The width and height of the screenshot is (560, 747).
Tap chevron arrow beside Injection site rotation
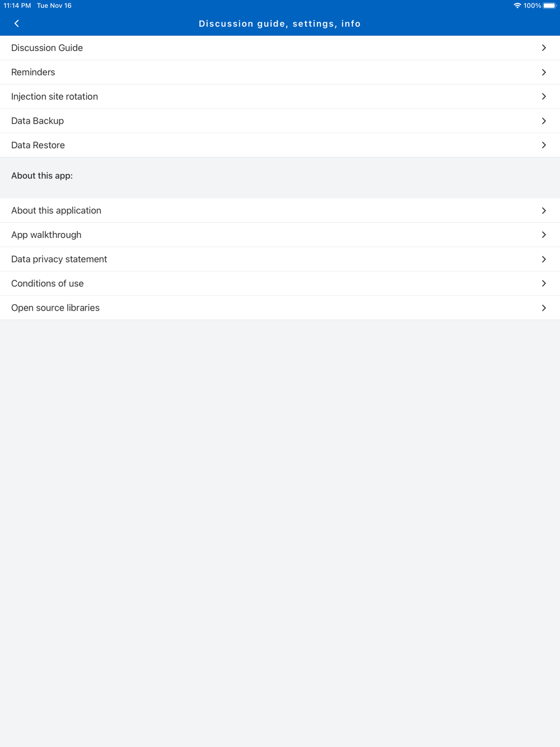click(544, 96)
